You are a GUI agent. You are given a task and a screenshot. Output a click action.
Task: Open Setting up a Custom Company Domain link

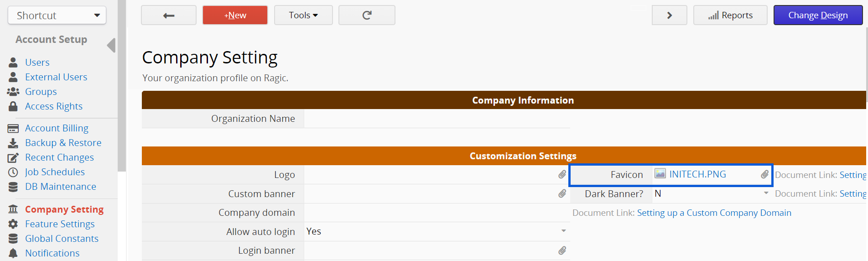click(714, 213)
